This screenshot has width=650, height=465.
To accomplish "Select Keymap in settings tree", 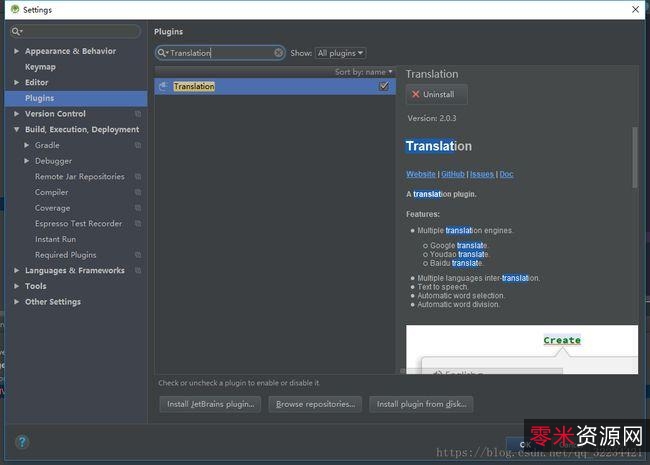I will 40,67.
